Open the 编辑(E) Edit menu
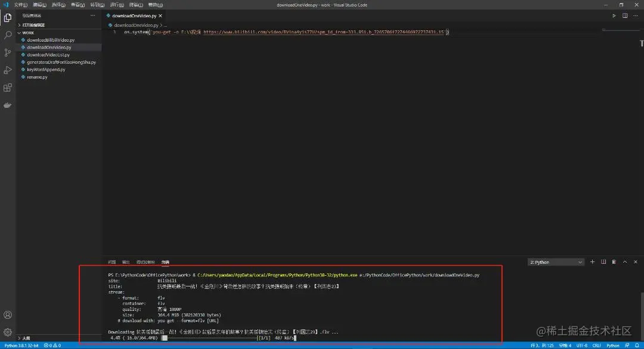This screenshot has height=349, width=644. (x=39, y=5)
